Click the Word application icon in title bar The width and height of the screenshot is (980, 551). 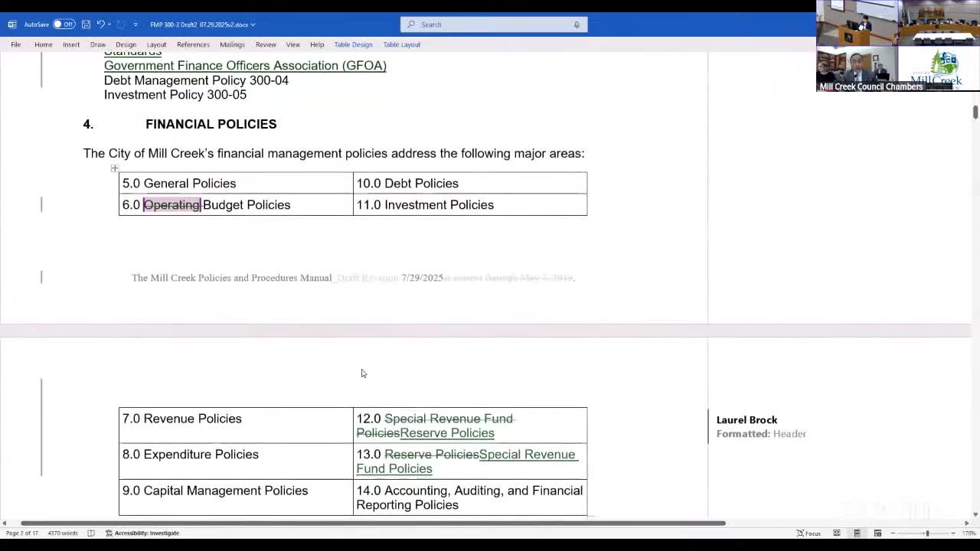(11, 24)
